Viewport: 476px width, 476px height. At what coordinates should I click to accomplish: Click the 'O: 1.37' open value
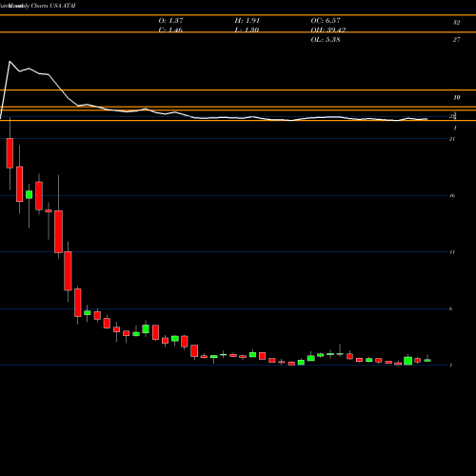(170, 21)
